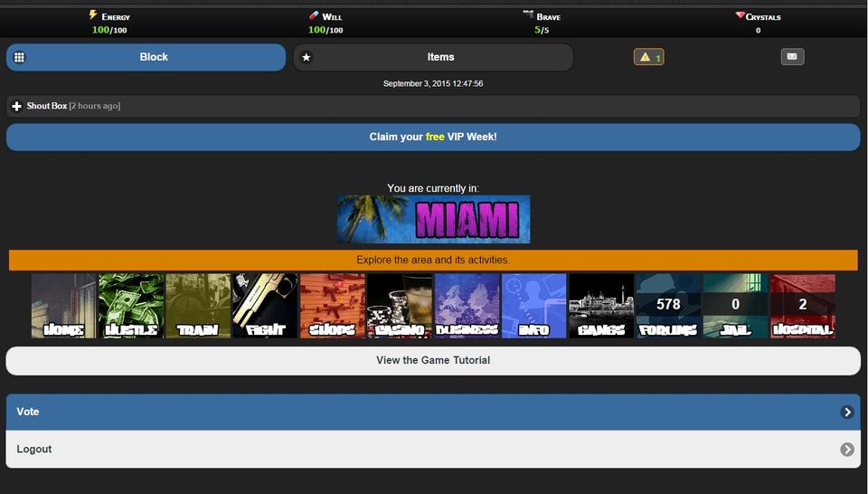Click the yellow warning notification badge
This screenshot has width=868, height=494.
coord(649,57)
